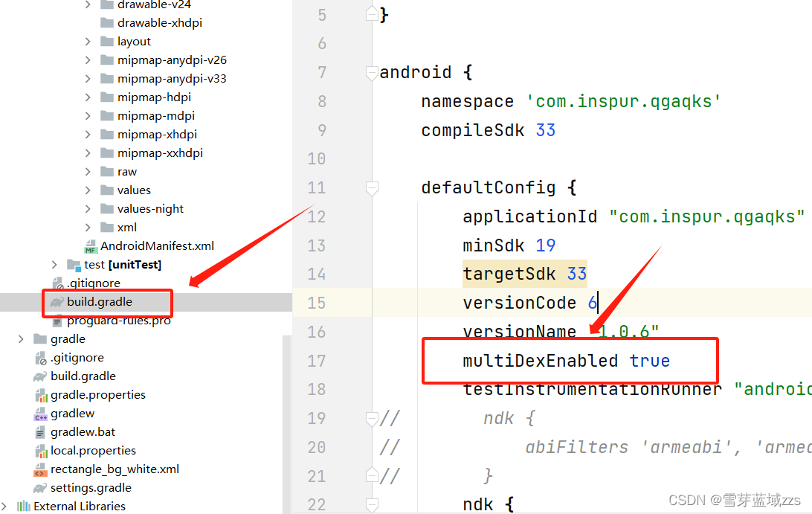Click the proguard-rules.pro file icon
The image size is (812, 514).
pyautogui.click(x=58, y=320)
